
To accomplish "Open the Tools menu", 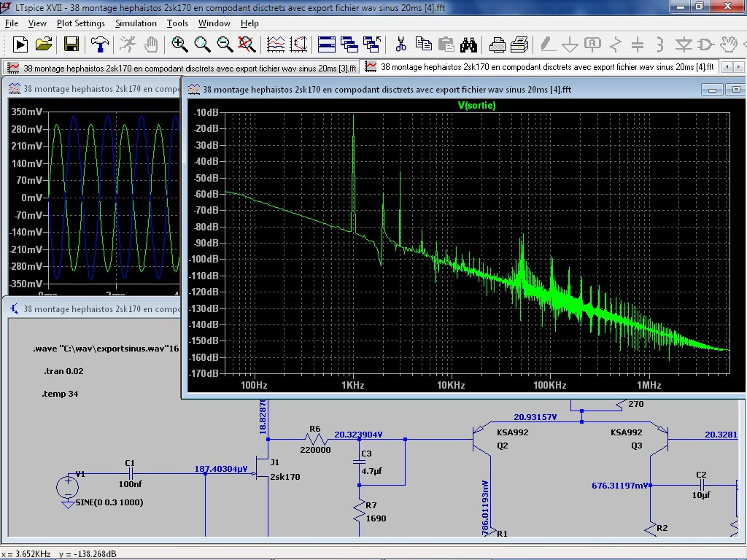I will [x=177, y=23].
